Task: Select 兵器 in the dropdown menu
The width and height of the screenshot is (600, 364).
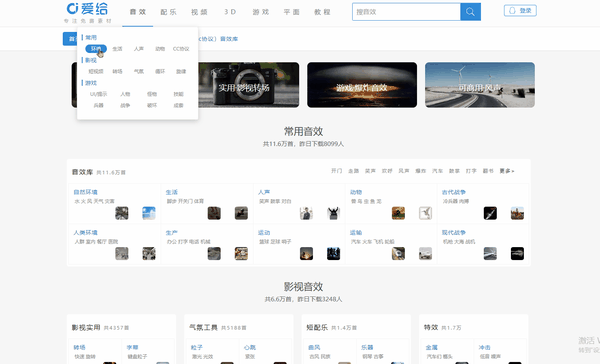Action: click(x=98, y=105)
